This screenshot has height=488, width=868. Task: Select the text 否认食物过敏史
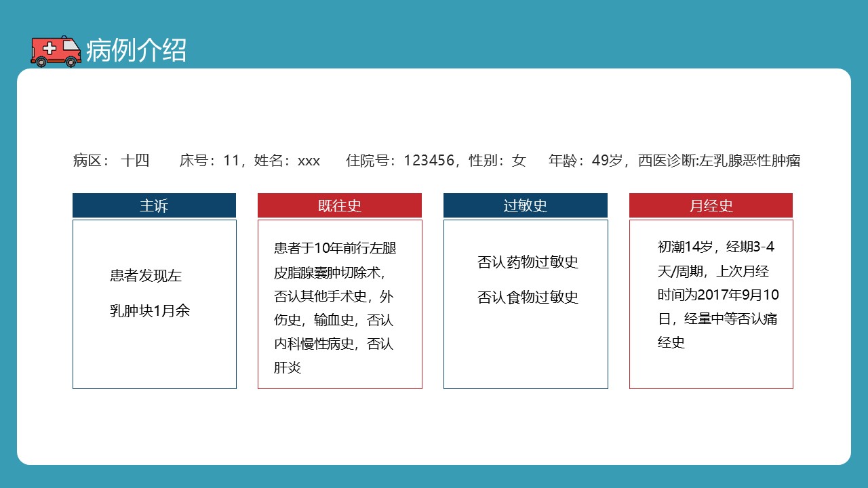pos(528,298)
